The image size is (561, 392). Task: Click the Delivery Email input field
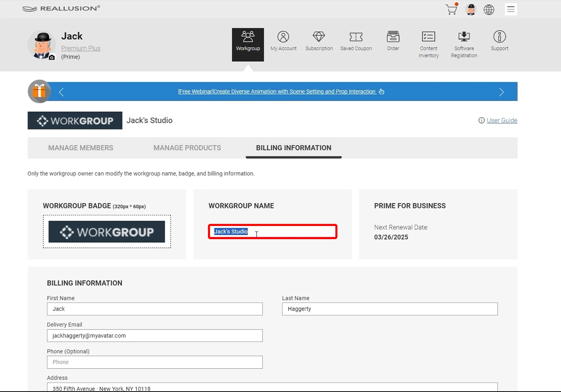click(x=155, y=336)
